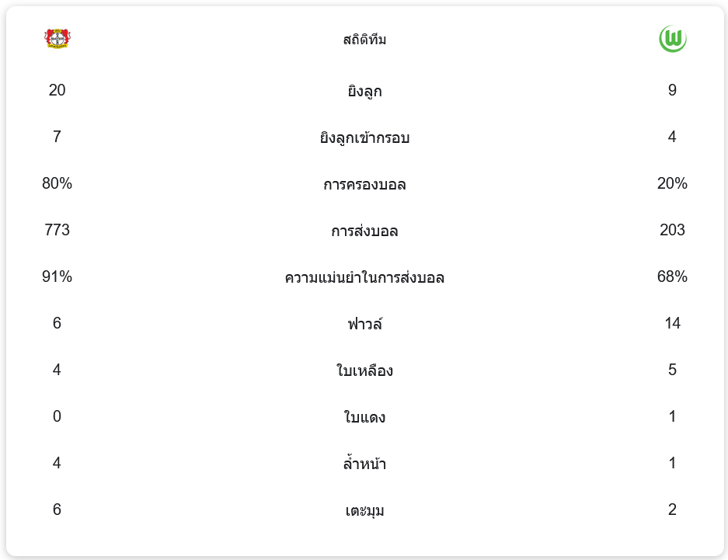Image resolution: width=728 pixels, height=560 pixels.
Task: Click the Bayer Leverkusen team logo
Action: (57, 39)
